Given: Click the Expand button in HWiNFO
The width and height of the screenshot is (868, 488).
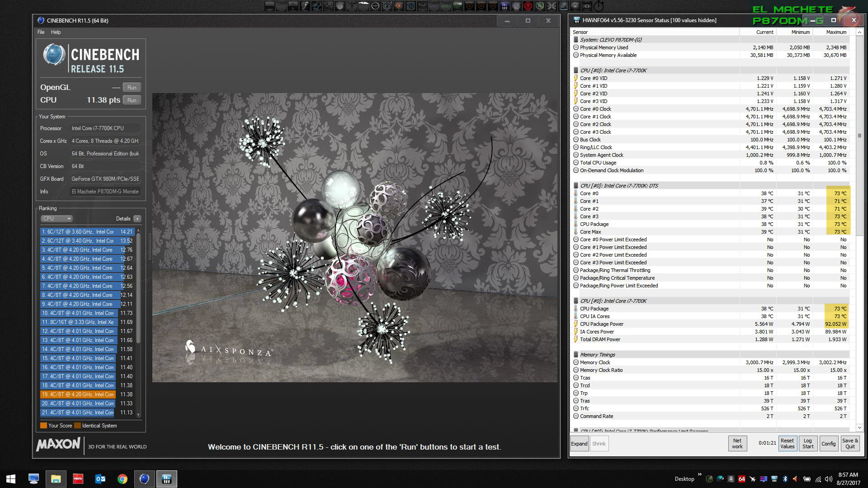Looking at the screenshot, I should [579, 444].
